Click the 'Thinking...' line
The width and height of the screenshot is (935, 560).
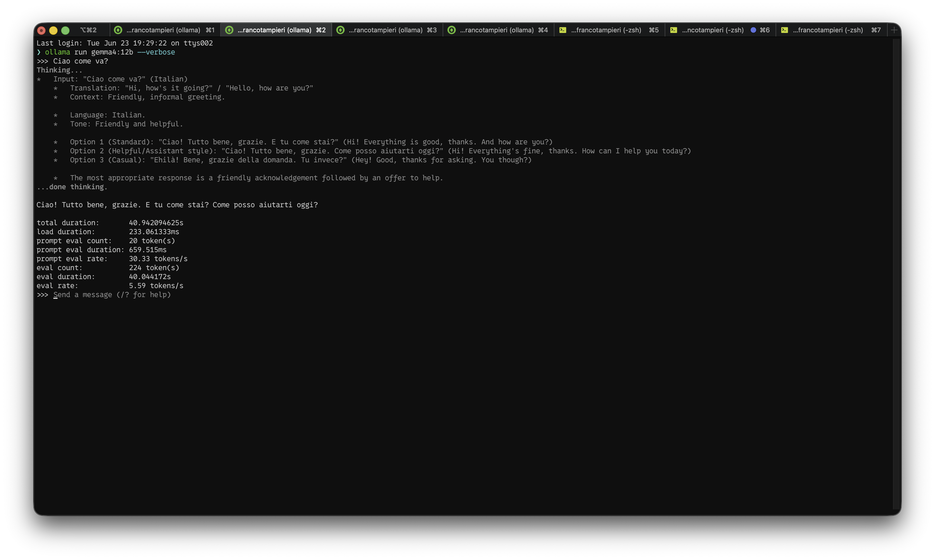pos(59,70)
